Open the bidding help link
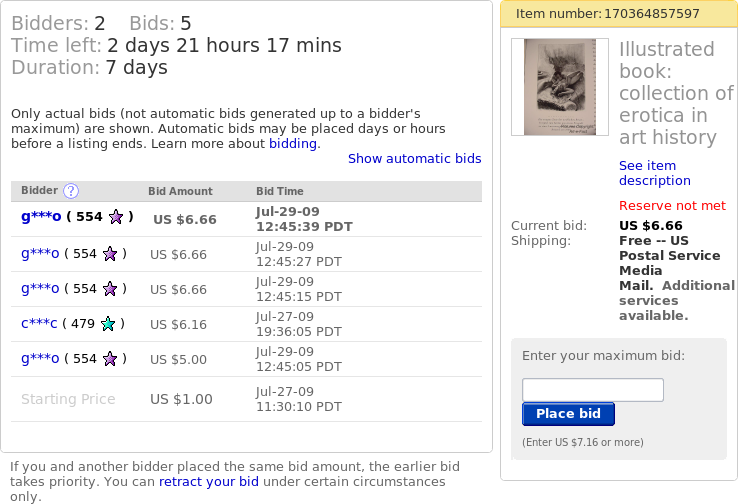 point(293,144)
